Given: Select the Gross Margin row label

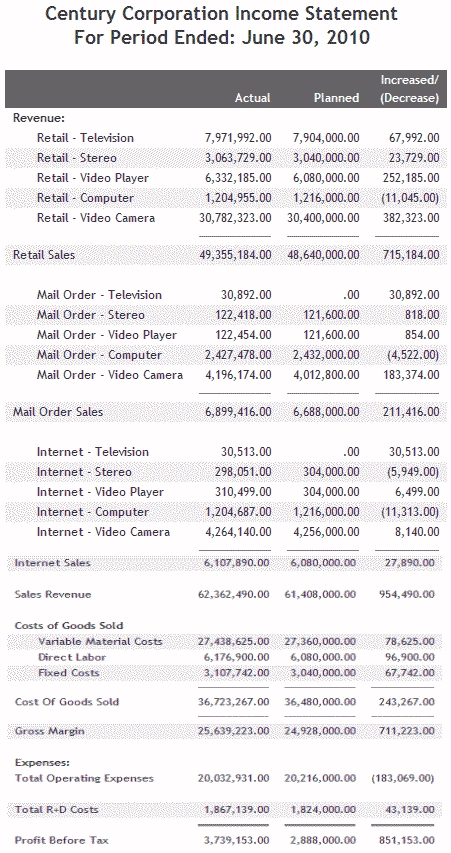Looking at the screenshot, I should (x=50, y=731).
